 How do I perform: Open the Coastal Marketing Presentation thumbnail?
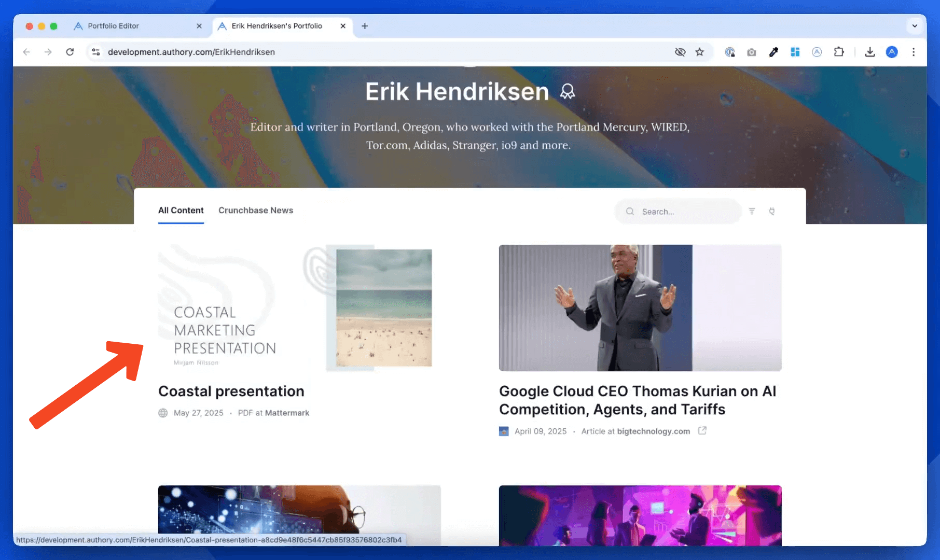coord(299,308)
